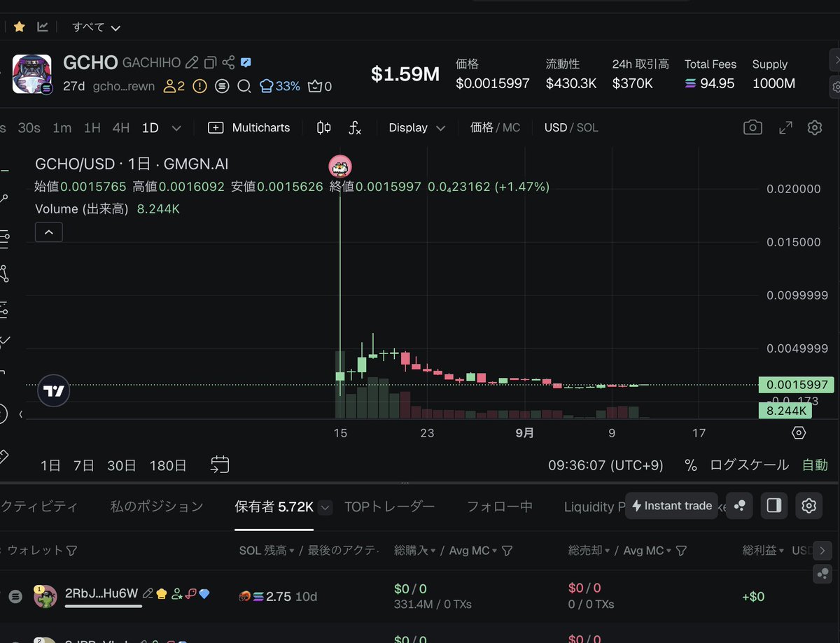The height and width of the screenshot is (643, 840).
Task: Click the filter icon after 総購入 Avg MC
Action: coord(507,551)
